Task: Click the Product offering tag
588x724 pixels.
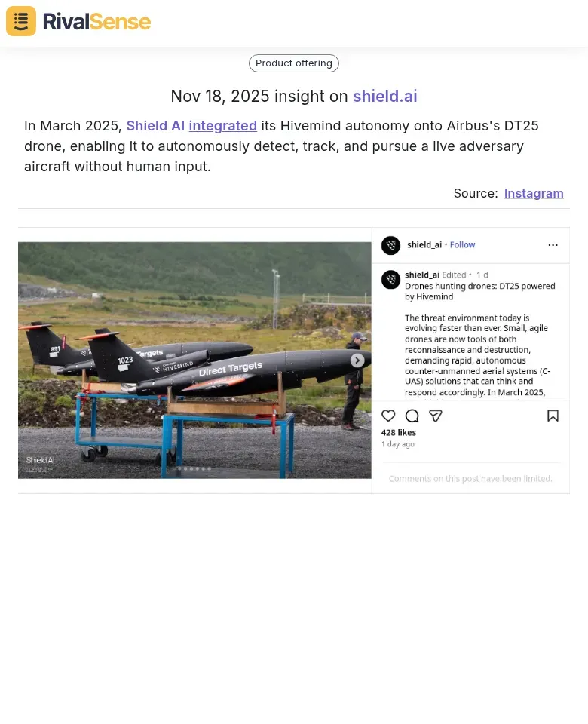Action: pyautogui.click(x=293, y=63)
